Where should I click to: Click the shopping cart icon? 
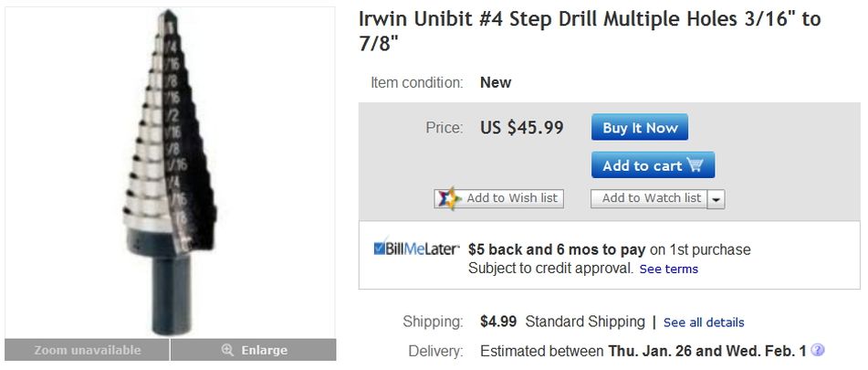(695, 165)
